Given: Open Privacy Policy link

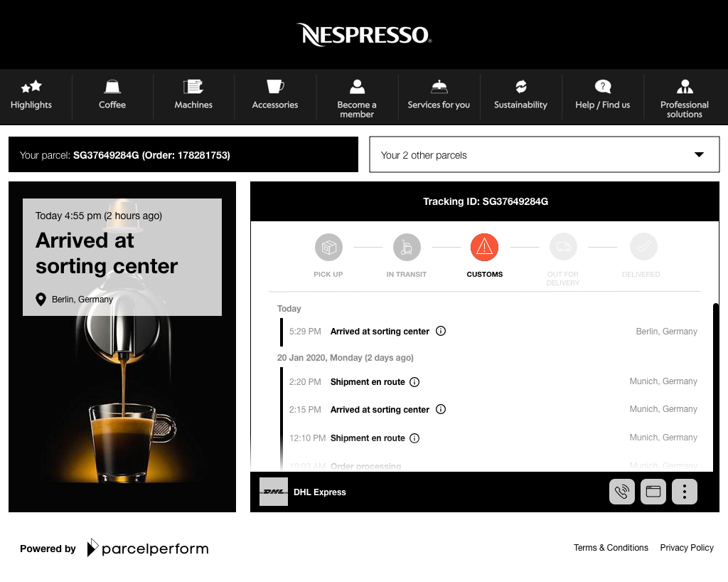Looking at the screenshot, I should (x=687, y=548).
